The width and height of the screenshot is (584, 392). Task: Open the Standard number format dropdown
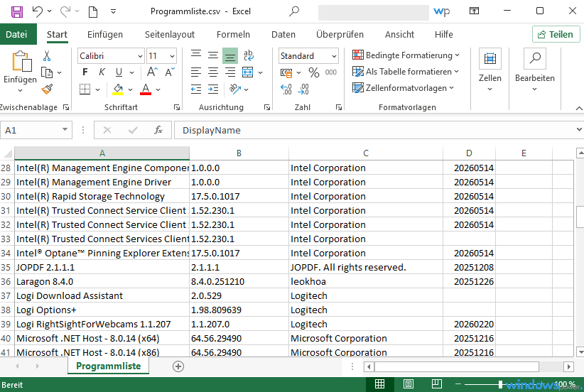334,56
